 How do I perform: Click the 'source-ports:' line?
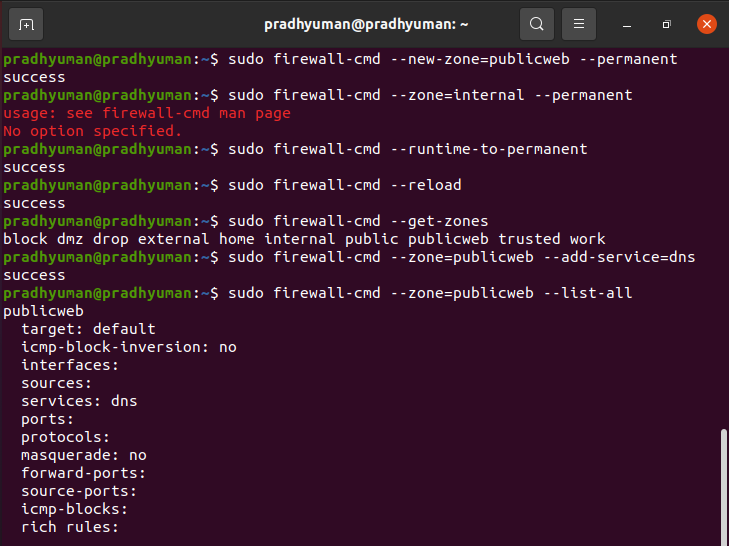pos(79,492)
